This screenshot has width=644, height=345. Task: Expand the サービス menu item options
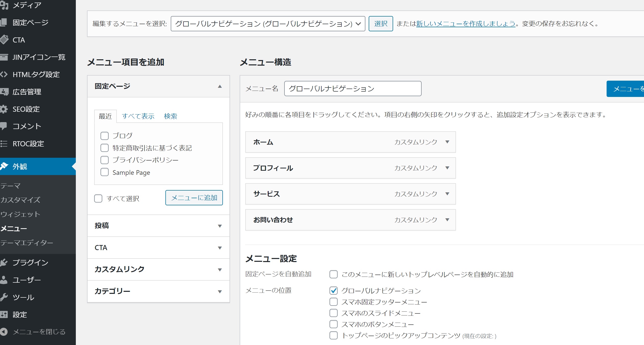coord(447,194)
